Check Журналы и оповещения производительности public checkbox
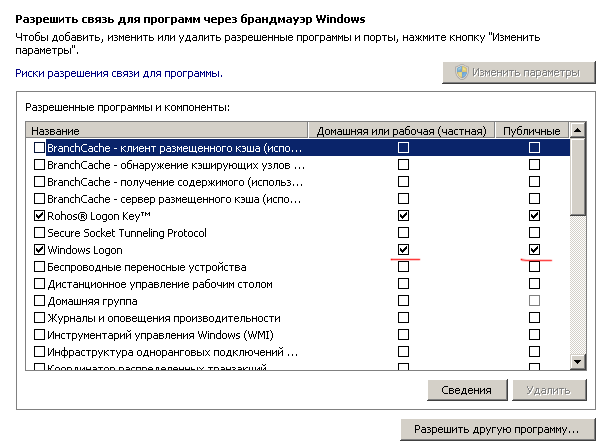 pos(535,318)
